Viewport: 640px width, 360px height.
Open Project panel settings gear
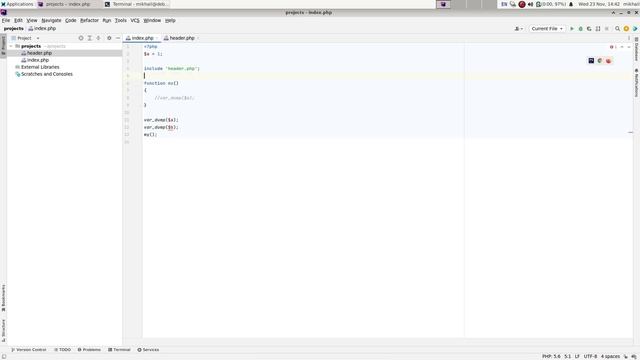tap(109, 38)
